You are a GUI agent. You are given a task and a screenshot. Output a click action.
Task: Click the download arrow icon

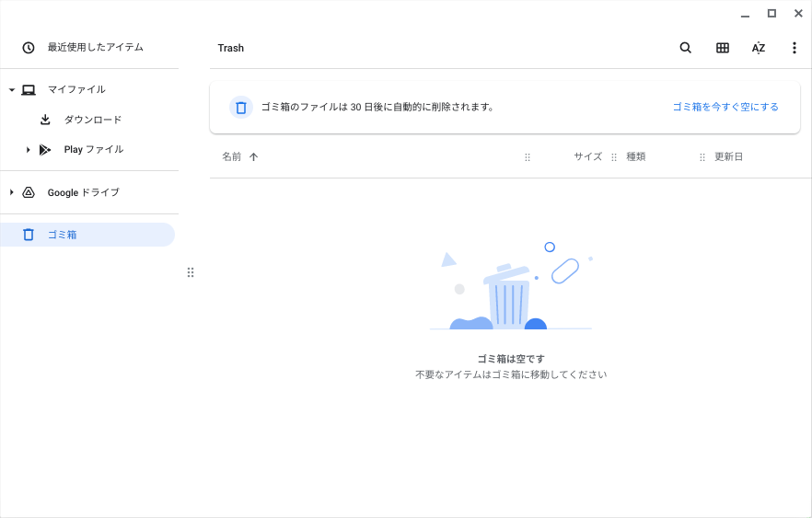pos(46,120)
